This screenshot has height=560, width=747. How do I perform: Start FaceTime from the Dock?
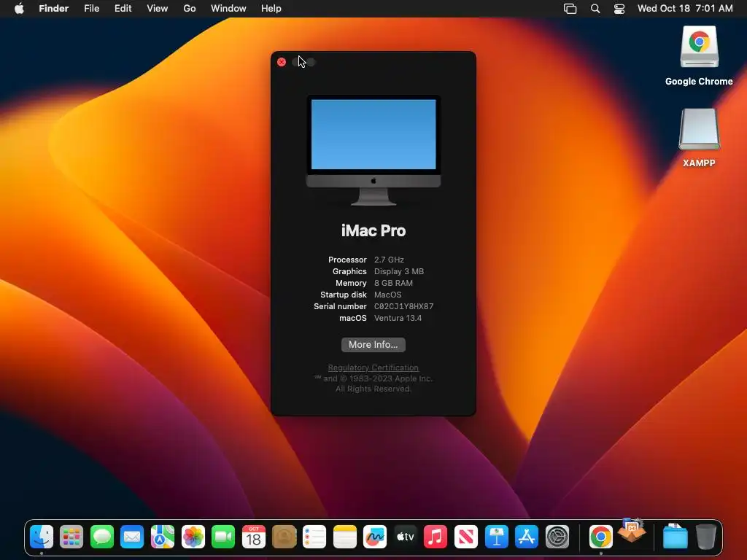coord(223,537)
